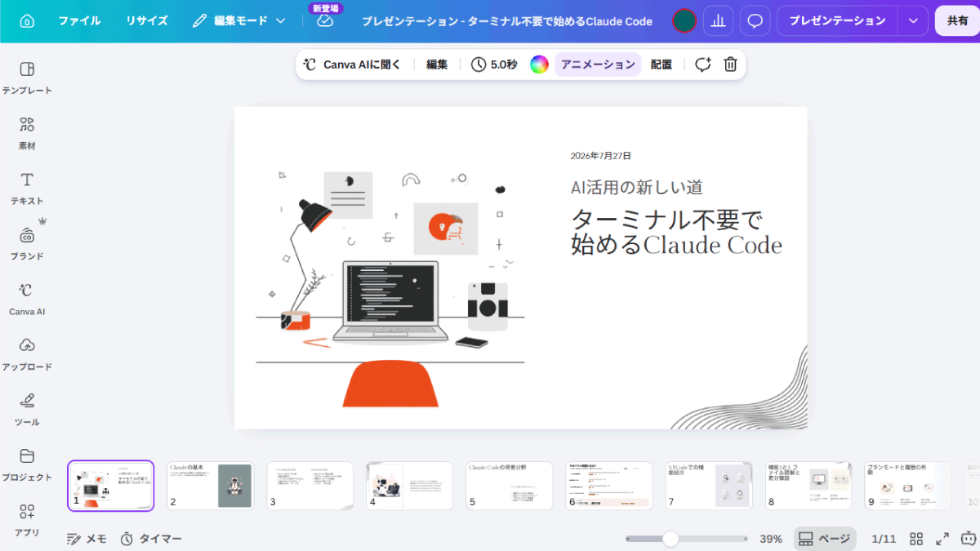Select slide 1 thumbnail
This screenshot has width=980, height=551.
coord(110,486)
